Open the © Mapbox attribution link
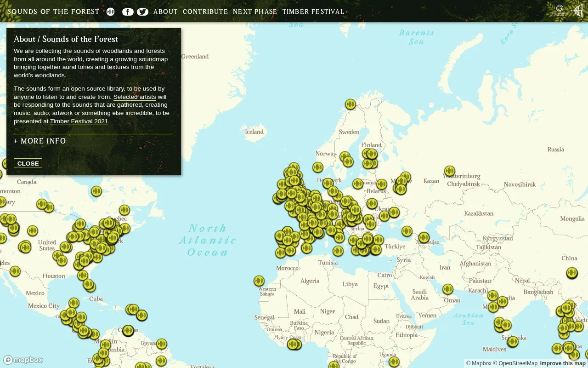Image resolution: width=588 pixels, height=368 pixels. click(479, 363)
